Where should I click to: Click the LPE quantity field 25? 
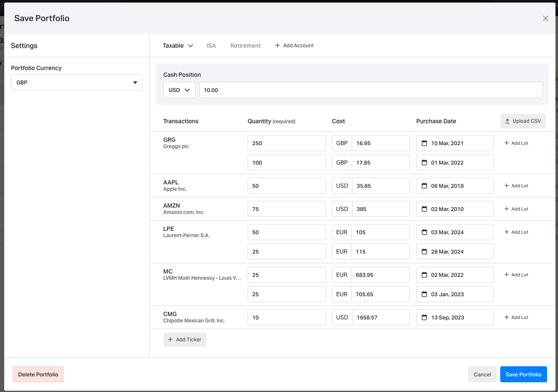click(x=287, y=251)
